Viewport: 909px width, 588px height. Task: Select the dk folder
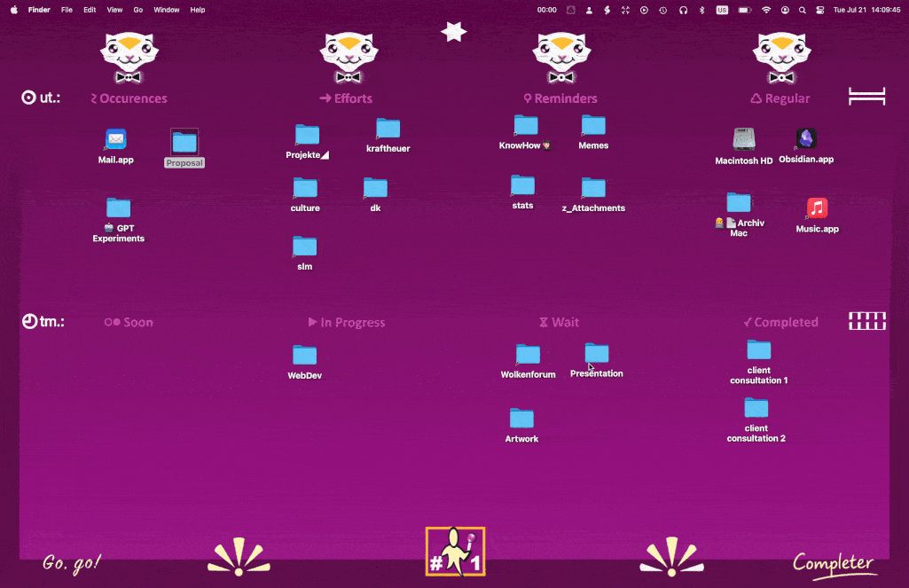pyautogui.click(x=375, y=188)
